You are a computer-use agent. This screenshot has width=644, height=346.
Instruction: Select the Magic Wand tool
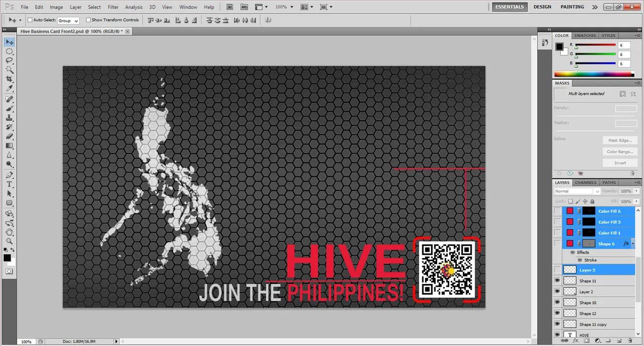click(9, 70)
